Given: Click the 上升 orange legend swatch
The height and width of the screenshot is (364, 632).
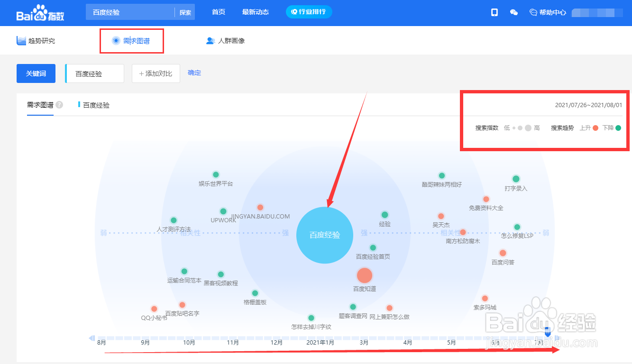Looking at the screenshot, I should [x=595, y=128].
